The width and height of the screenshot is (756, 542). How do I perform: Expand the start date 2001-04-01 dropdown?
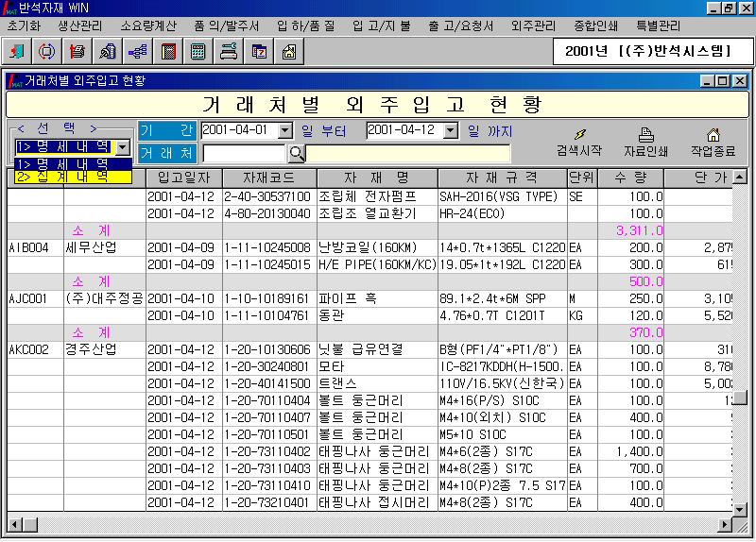[286, 130]
